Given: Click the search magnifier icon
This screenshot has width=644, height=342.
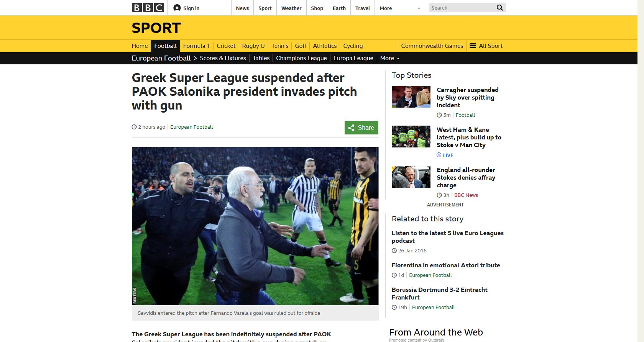Looking at the screenshot, I should pos(499,8).
